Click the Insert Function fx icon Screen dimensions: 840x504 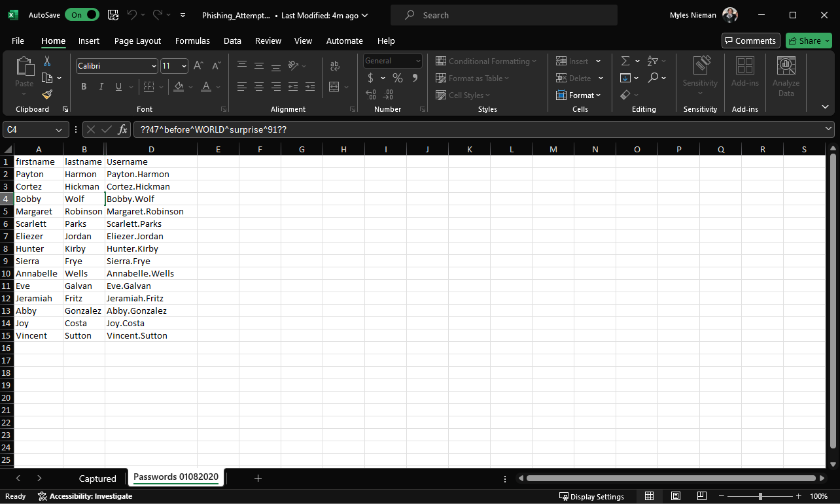[122, 129]
